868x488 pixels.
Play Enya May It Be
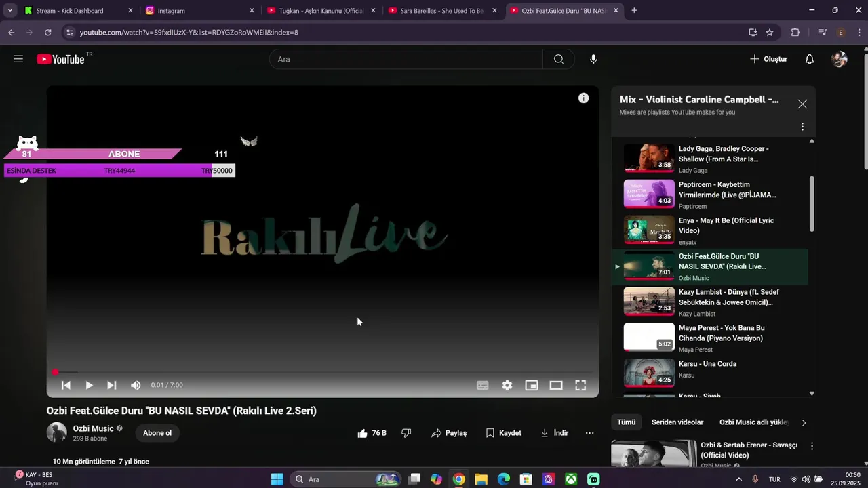710,230
